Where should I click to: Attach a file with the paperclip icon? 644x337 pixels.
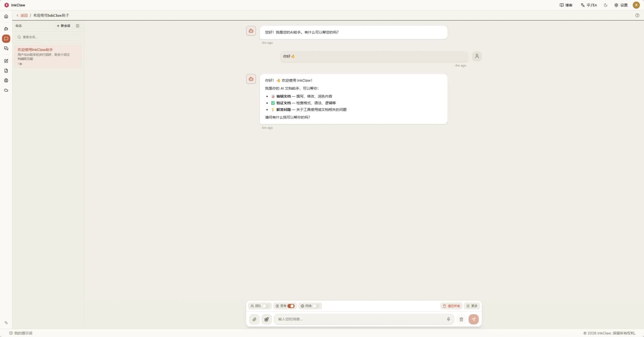254,319
